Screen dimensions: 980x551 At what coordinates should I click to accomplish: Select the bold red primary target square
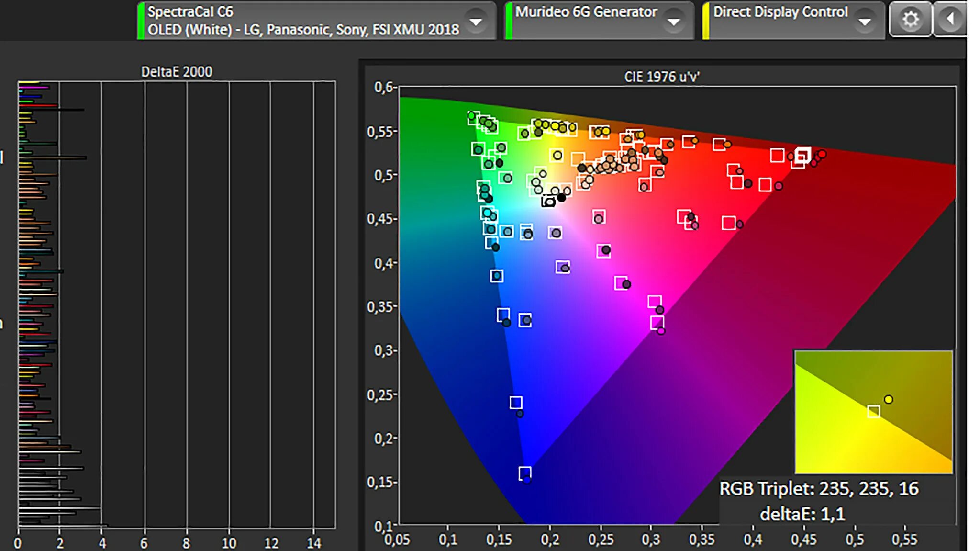[802, 156]
